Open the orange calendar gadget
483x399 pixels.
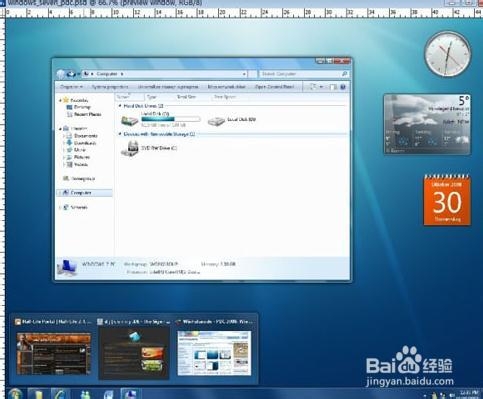click(447, 200)
